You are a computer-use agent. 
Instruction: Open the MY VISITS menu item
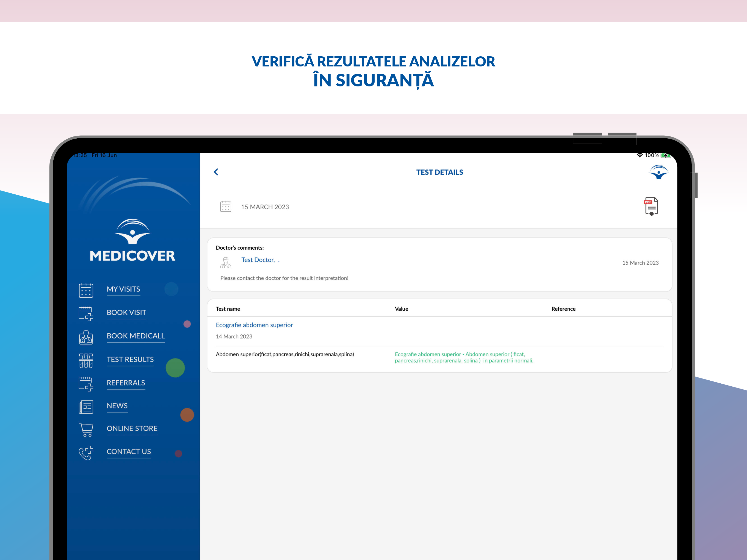coord(123,289)
